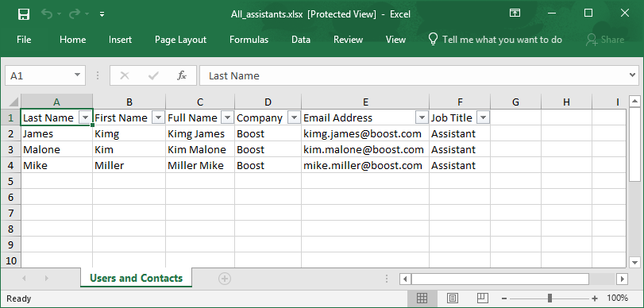Open the View tab
The width and height of the screenshot is (644, 308).
pyautogui.click(x=395, y=40)
